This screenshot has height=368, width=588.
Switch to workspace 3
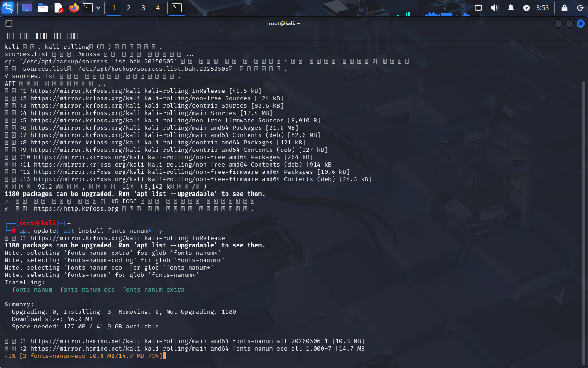pyautogui.click(x=143, y=8)
